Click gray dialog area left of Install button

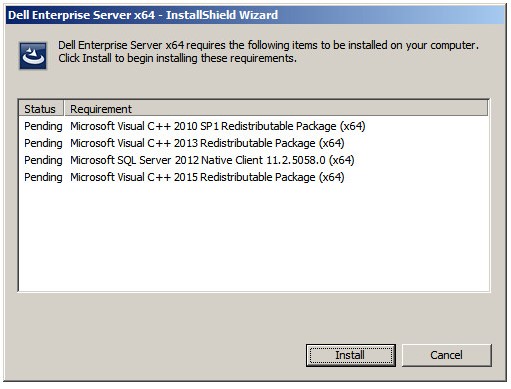click(x=153, y=355)
